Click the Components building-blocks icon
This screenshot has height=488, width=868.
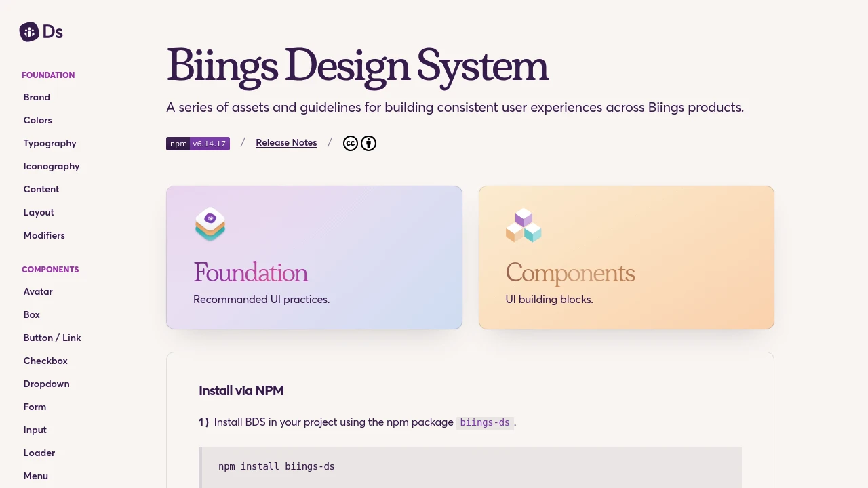tap(523, 225)
